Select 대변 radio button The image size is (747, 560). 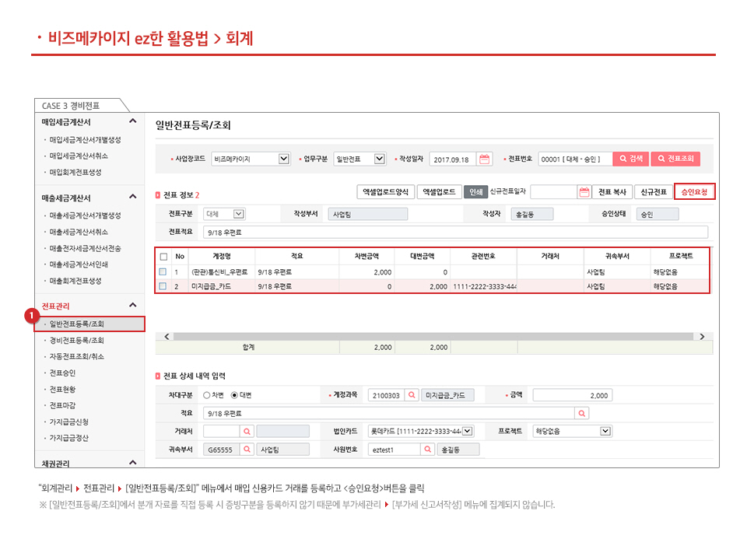click(x=234, y=395)
